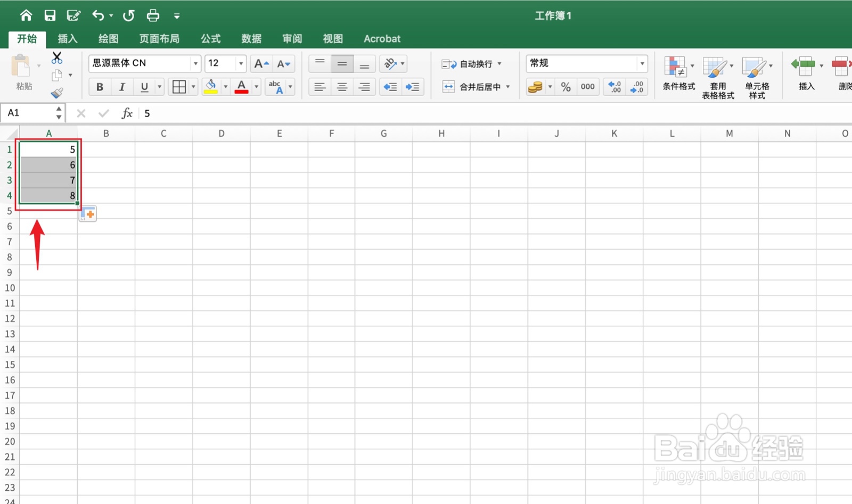Open 条件格式 conditional formatting

(x=678, y=75)
